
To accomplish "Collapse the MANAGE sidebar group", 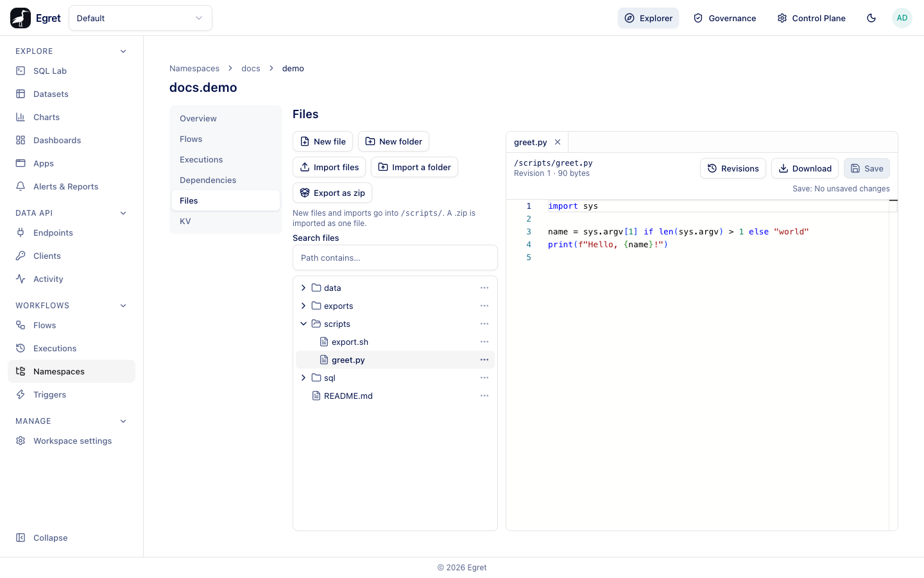I will [x=123, y=421].
